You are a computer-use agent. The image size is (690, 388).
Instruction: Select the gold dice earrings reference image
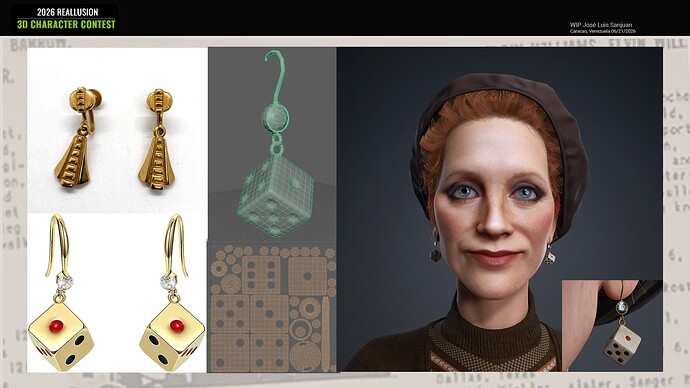[x=117, y=293]
